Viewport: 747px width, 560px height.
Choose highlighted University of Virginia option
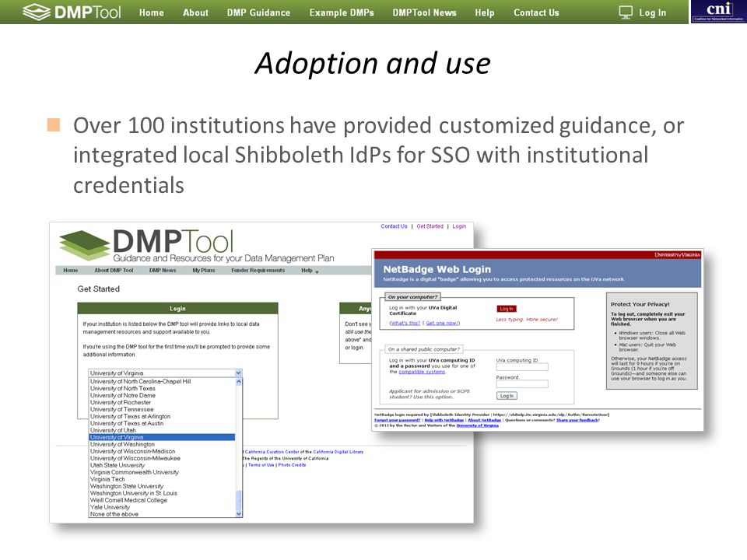tap(162, 437)
